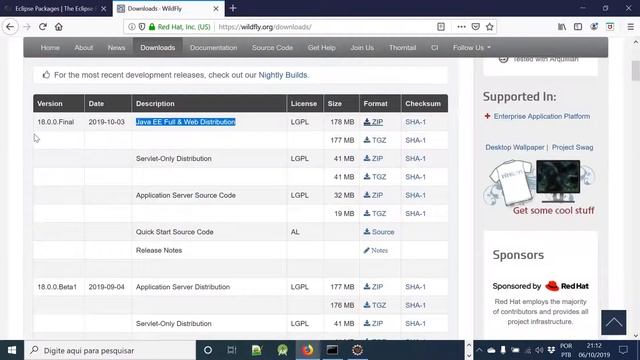The image size is (640, 360).
Task: Reload the WildFly downloads page
Action: tap(43, 27)
